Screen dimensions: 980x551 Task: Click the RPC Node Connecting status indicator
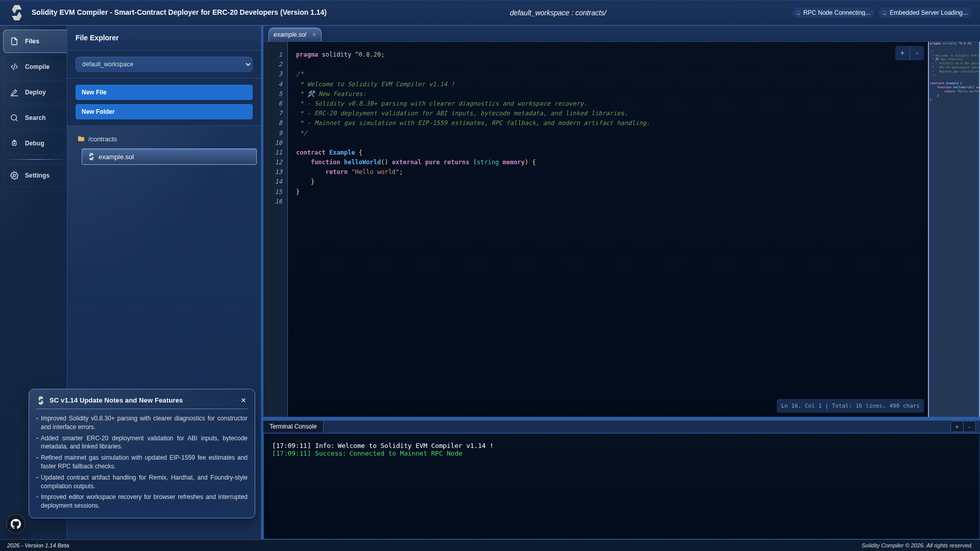pyautogui.click(x=833, y=13)
